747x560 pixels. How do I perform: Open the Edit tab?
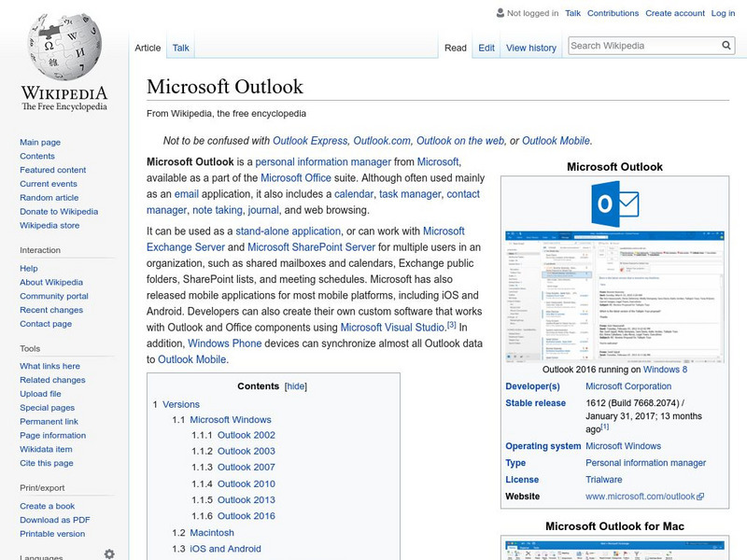click(486, 48)
